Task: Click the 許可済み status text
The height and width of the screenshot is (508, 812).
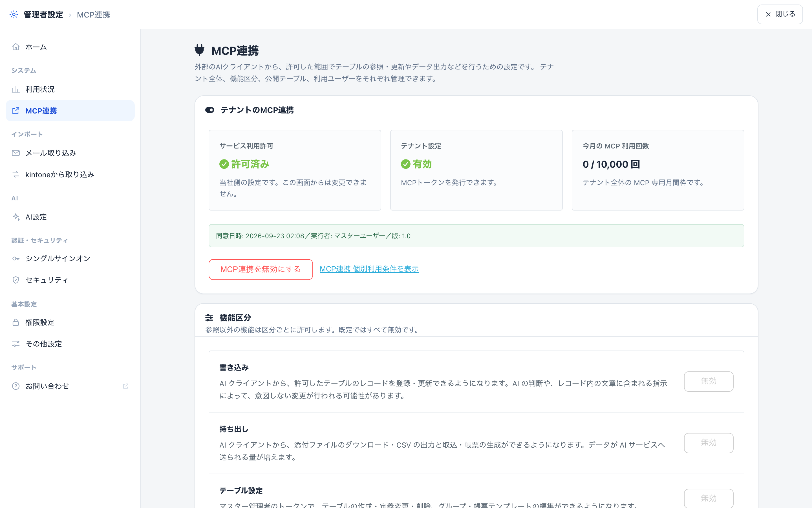Action: pyautogui.click(x=250, y=164)
